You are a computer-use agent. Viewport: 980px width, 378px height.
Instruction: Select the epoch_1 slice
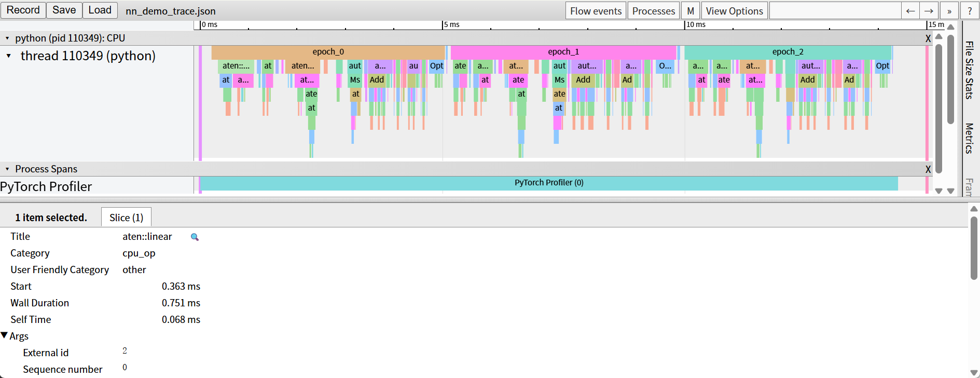point(563,52)
